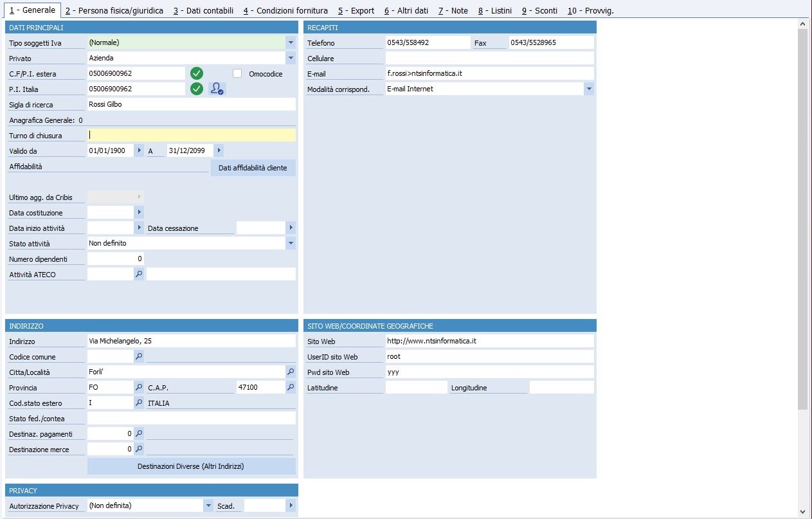Open the Attività ATECO lookup magnifier
This screenshot has height=519, width=812.
(x=139, y=275)
